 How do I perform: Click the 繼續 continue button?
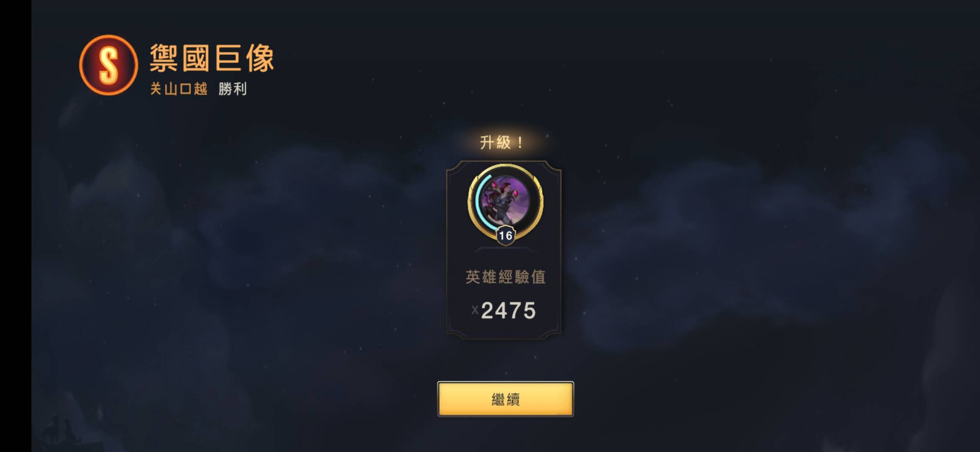click(505, 399)
